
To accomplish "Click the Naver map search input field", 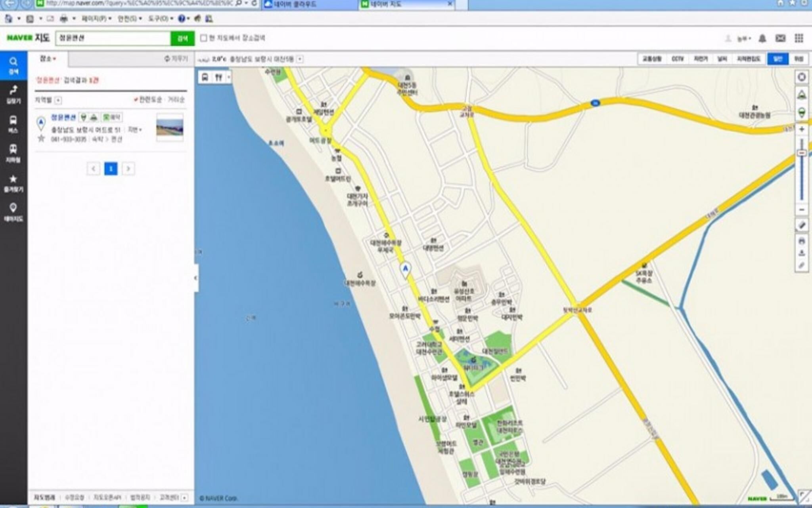I will pos(113,38).
